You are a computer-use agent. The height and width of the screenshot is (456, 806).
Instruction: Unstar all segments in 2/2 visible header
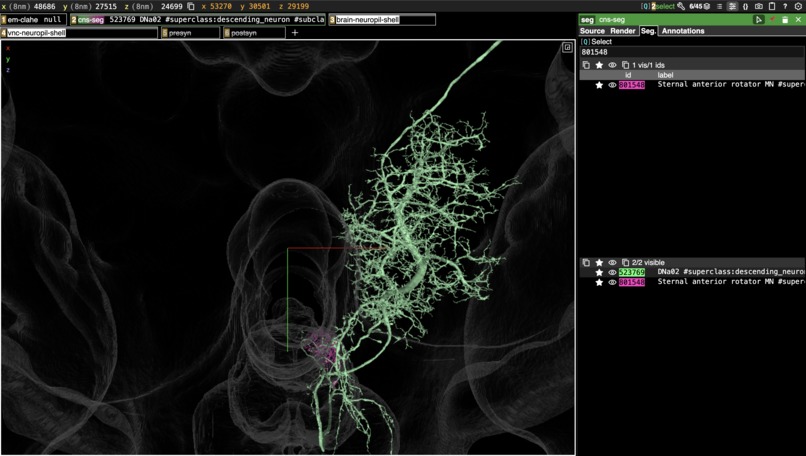599,262
